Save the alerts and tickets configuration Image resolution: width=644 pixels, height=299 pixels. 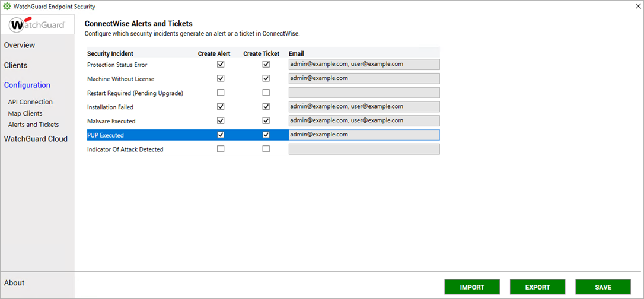pyautogui.click(x=603, y=287)
